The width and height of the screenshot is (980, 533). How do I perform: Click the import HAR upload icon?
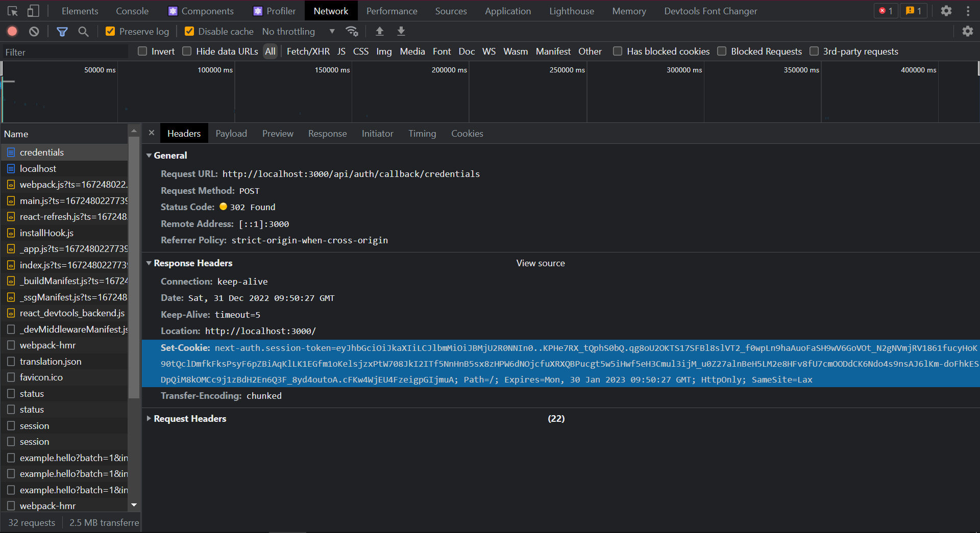click(379, 32)
